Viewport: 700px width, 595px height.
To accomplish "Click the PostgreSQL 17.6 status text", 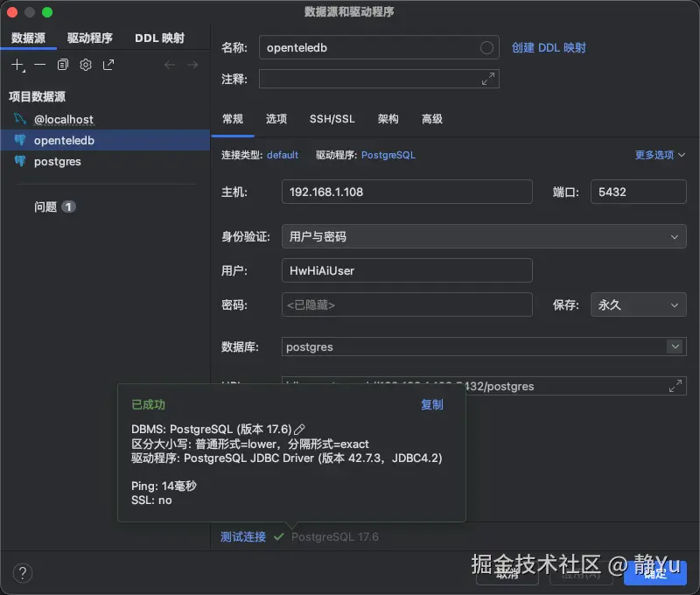I will (x=335, y=537).
